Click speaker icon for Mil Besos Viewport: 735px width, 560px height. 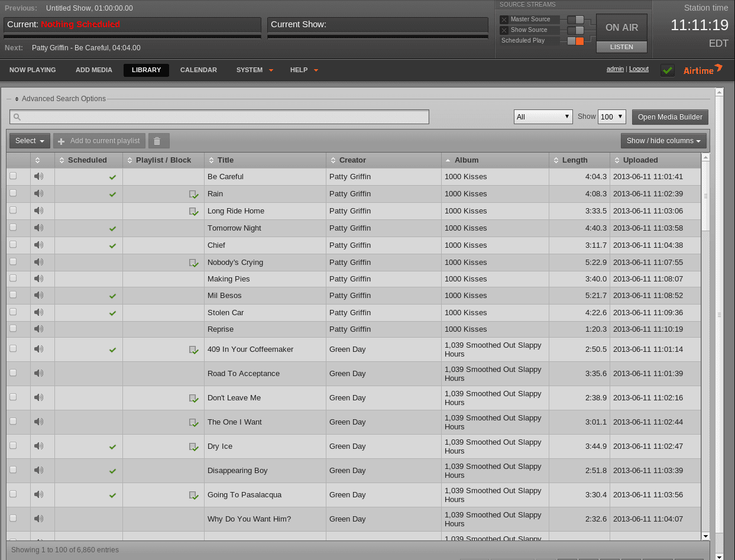[x=39, y=295]
